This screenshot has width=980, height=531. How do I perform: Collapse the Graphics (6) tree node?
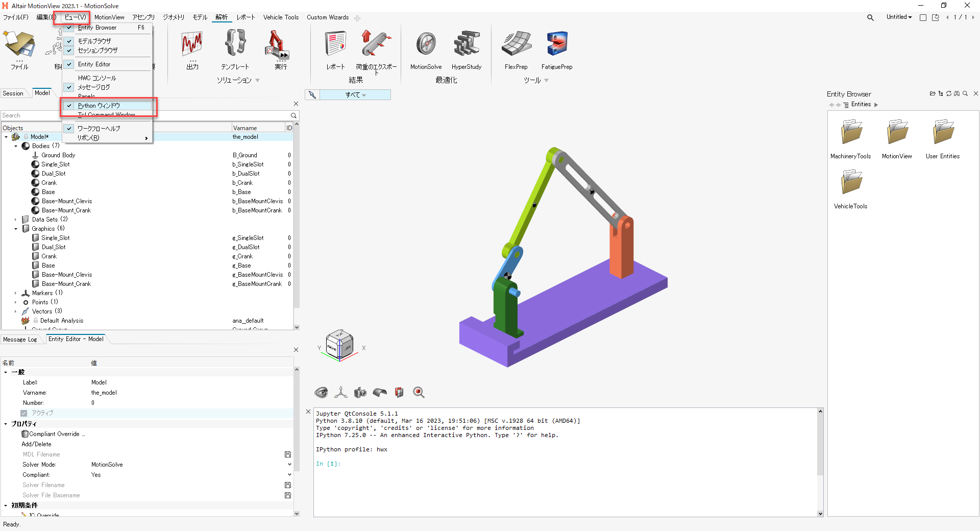[16, 229]
